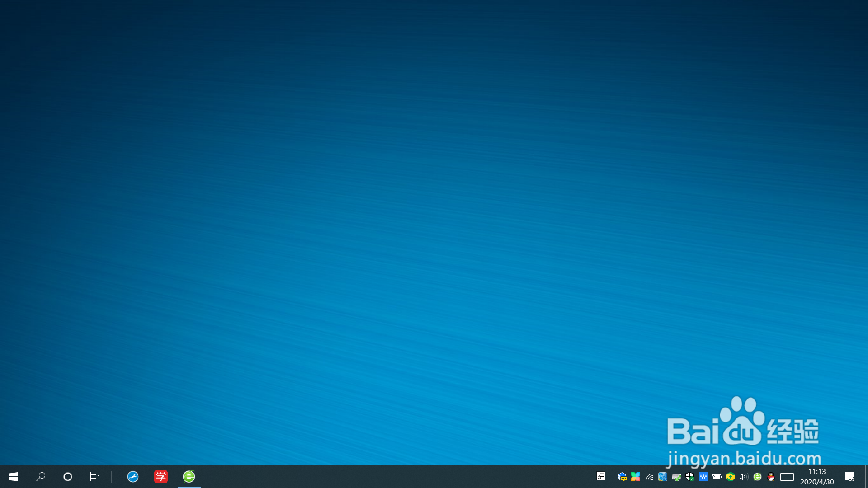Switch to 360 browser taskbar window
This screenshot has height=488, width=868.
coord(189,477)
